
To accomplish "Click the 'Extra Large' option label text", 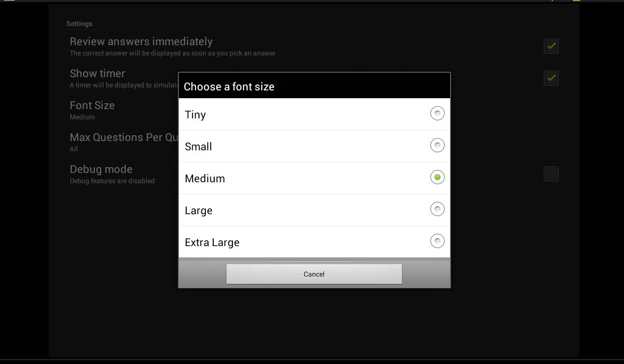I will coord(212,243).
